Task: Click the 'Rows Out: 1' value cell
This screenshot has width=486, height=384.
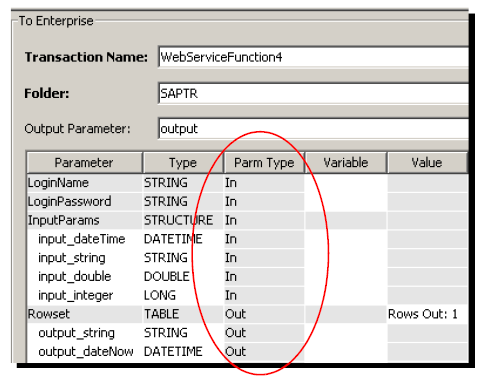Action: (x=427, y=314)
